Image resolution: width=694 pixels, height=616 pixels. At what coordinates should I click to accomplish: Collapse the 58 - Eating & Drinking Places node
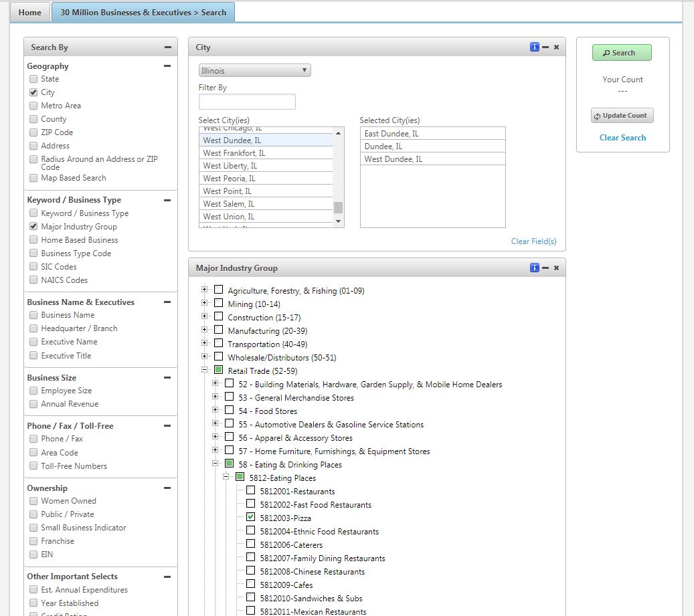[215, 464]
